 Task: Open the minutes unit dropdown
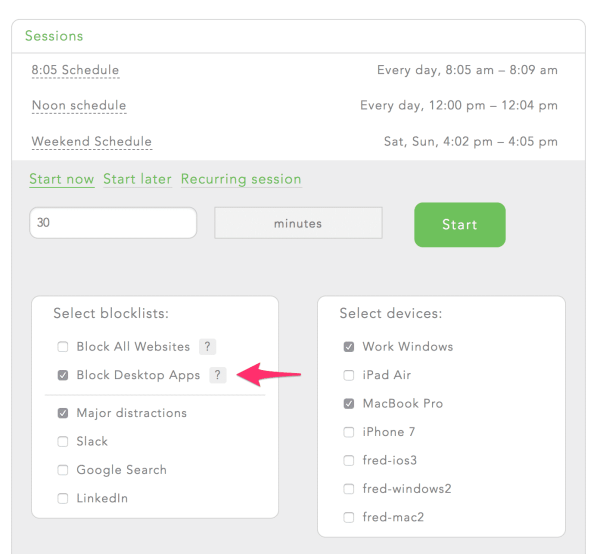pos(298,223)
